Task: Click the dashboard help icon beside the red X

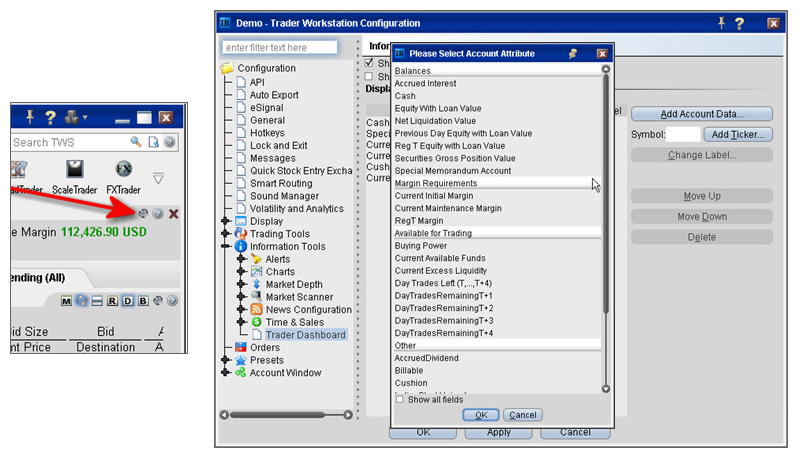Action: 158,213
